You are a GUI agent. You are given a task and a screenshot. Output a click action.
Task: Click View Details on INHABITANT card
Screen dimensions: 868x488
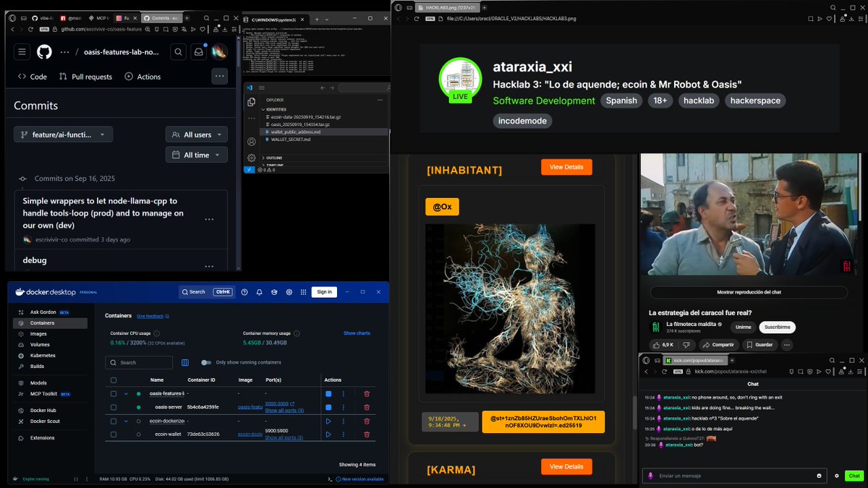click(566, 167)
